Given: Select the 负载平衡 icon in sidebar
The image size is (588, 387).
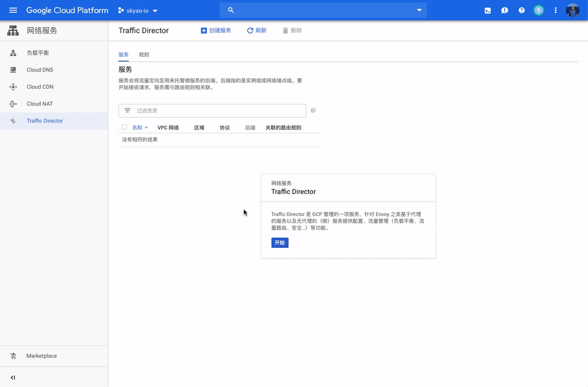Looking at the screenshot, I should click(13, 53).
